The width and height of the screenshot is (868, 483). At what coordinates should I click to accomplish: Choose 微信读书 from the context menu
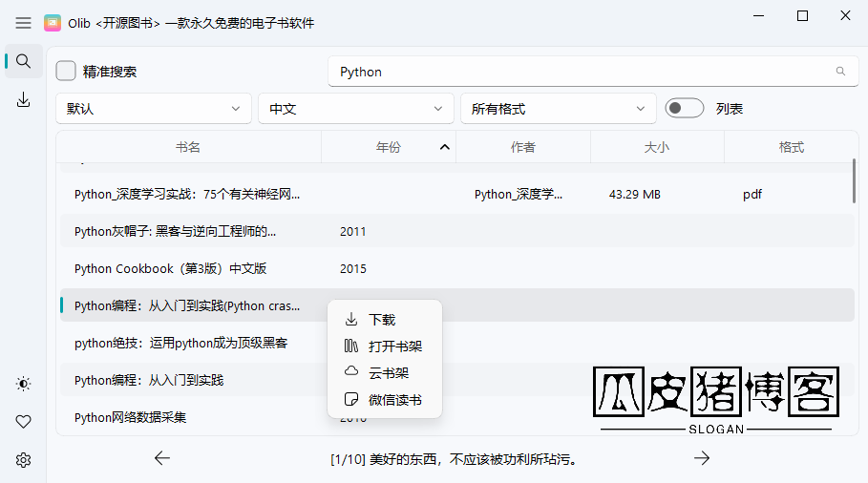[385, 399]
